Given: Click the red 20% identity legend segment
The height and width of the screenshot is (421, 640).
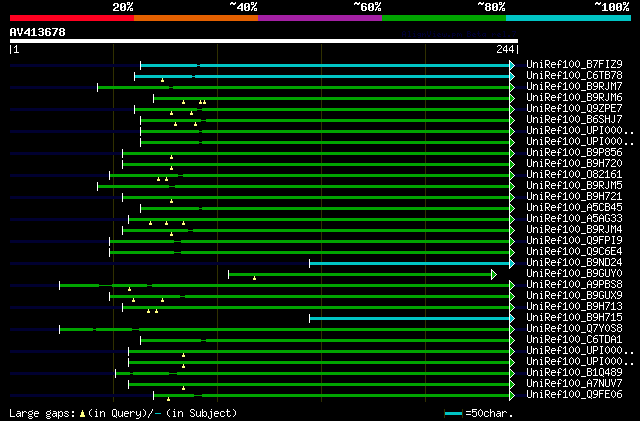Looking at the screenshot, I should click(72, 18).
